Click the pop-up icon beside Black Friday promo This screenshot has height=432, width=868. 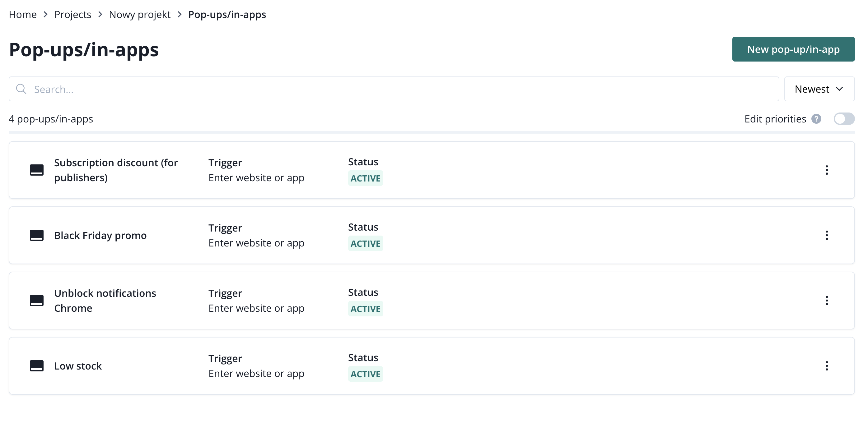pyautogui.click(x=36, y=235)
